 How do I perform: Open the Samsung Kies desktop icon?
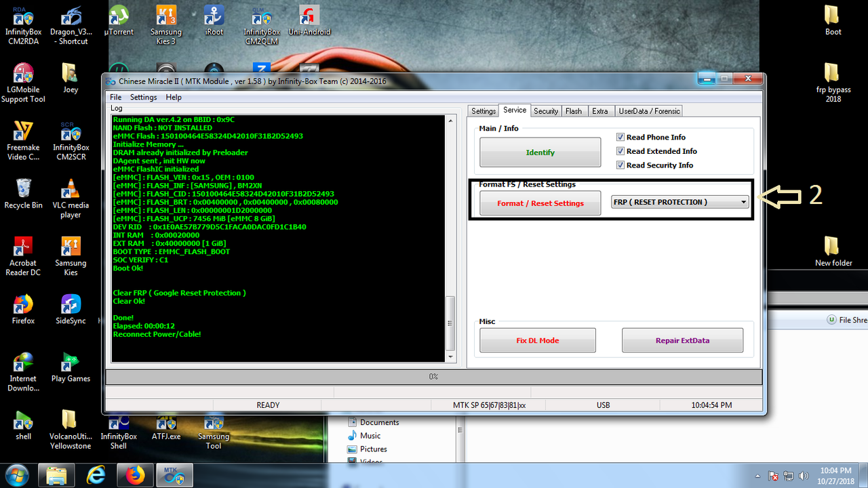(71, 257)
